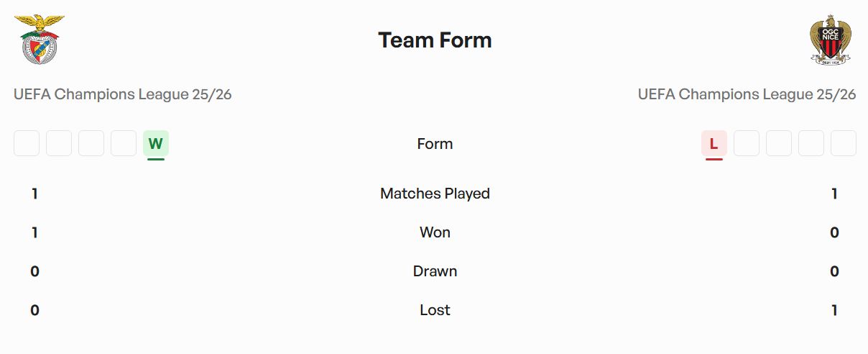Click Benfica's second empty form box from left
Image resolution: width=868 pixels, height=354 pixels.
click(59, 144)
